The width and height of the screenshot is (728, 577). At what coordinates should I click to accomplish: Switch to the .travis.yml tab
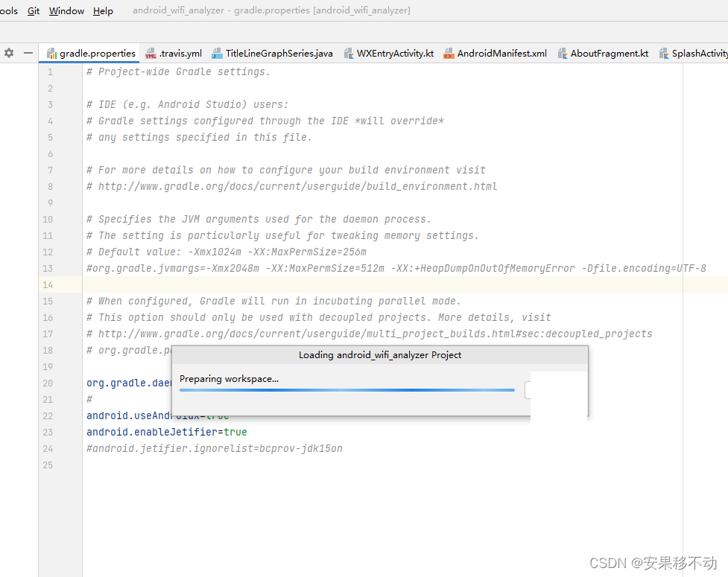click(179, 53)
